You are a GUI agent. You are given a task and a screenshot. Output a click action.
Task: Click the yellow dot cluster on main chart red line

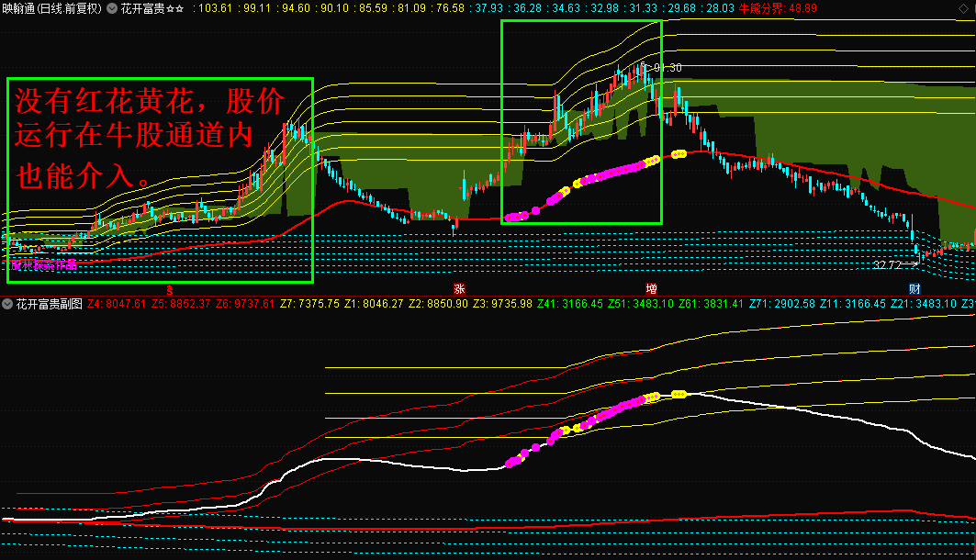point(679,153)
